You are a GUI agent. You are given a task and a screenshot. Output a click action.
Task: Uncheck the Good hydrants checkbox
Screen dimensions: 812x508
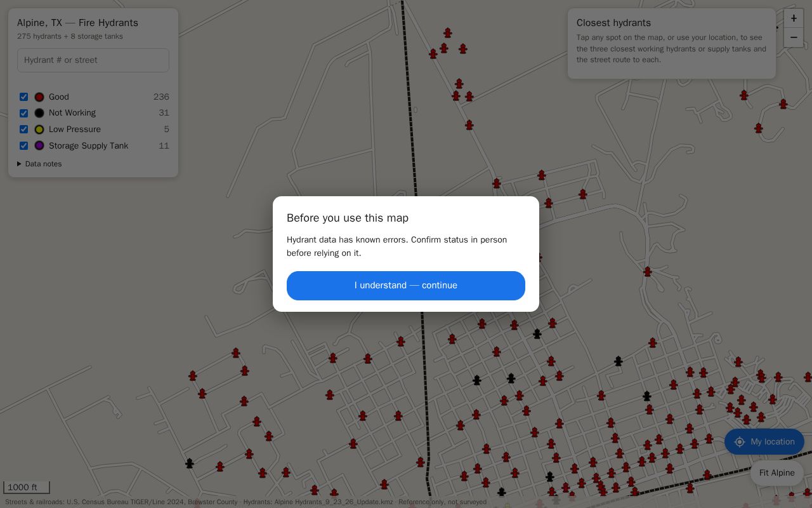(23, 97)
